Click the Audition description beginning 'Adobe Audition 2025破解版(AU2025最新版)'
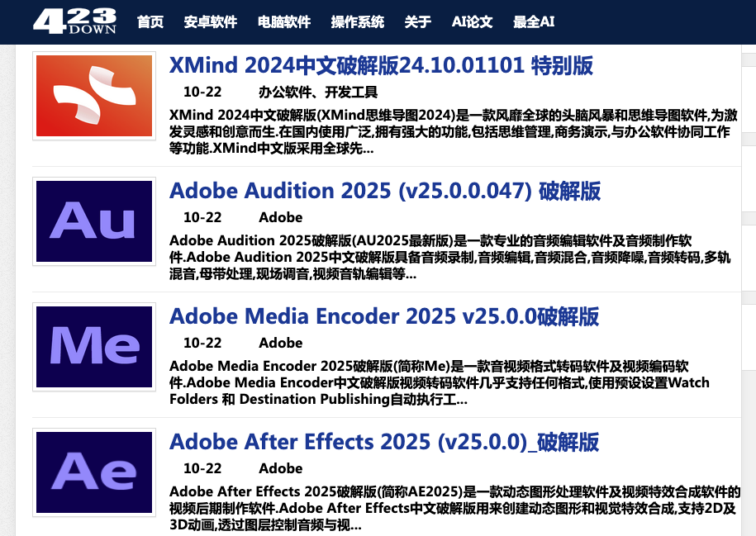 450,257
